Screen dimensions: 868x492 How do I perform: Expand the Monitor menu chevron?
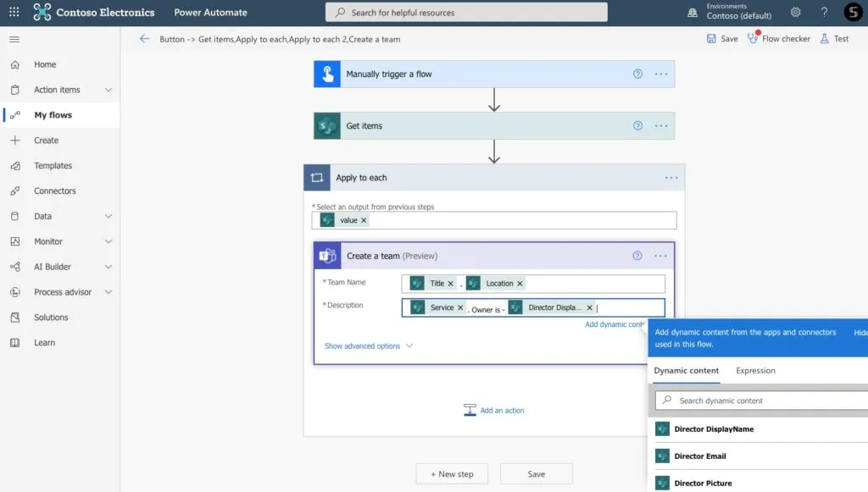tap(108, 241)
